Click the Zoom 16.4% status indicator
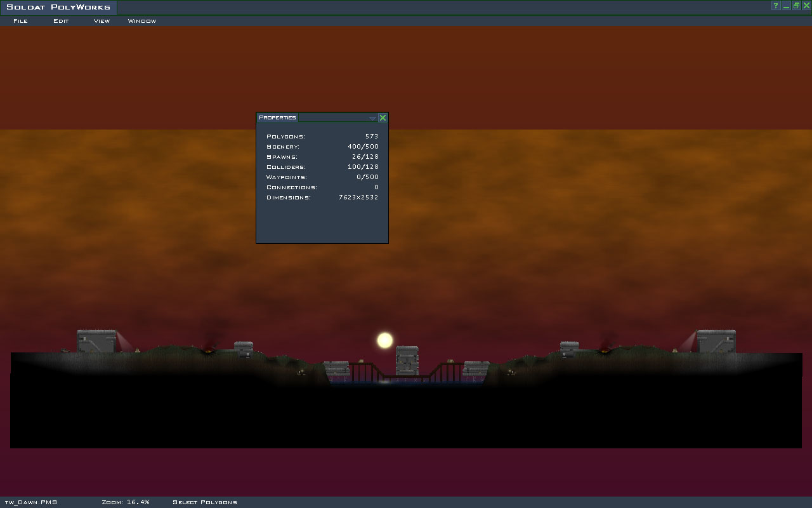The height and width of the screenshot is (508, 812). point(126,502)
